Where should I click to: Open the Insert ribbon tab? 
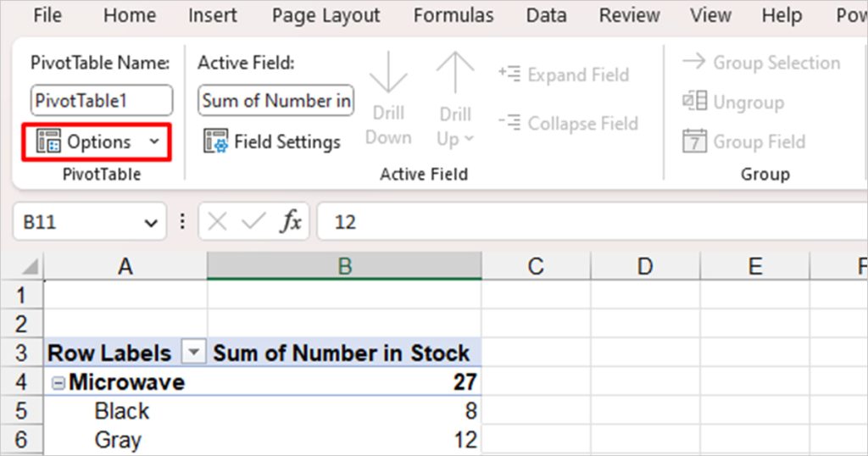212,15
